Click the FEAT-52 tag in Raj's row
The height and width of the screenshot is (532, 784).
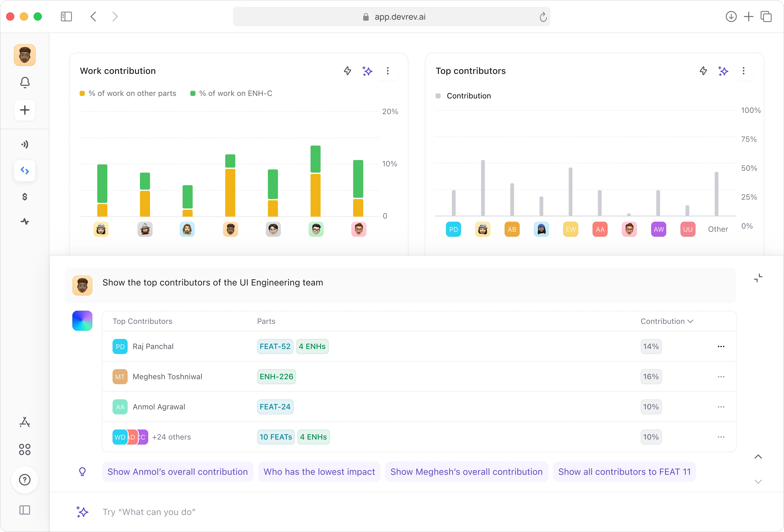click(275, 346)
